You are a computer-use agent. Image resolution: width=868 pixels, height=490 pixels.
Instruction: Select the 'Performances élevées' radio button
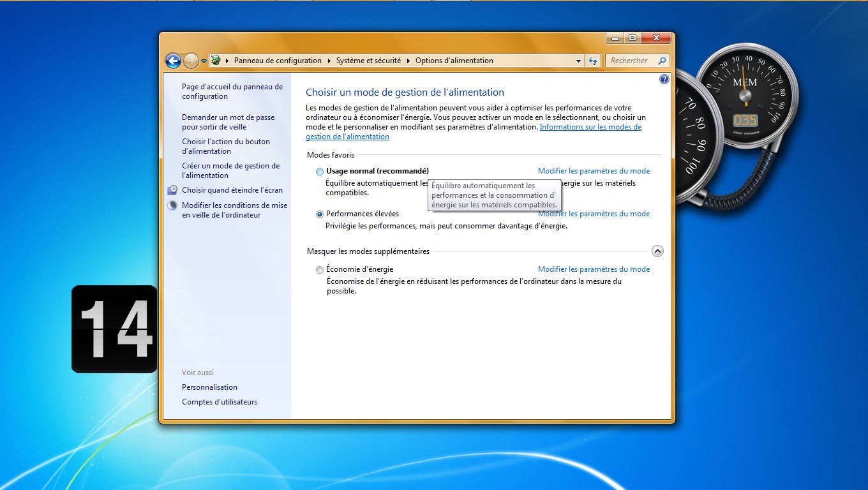pyautogui.click(x=320, y=214)
